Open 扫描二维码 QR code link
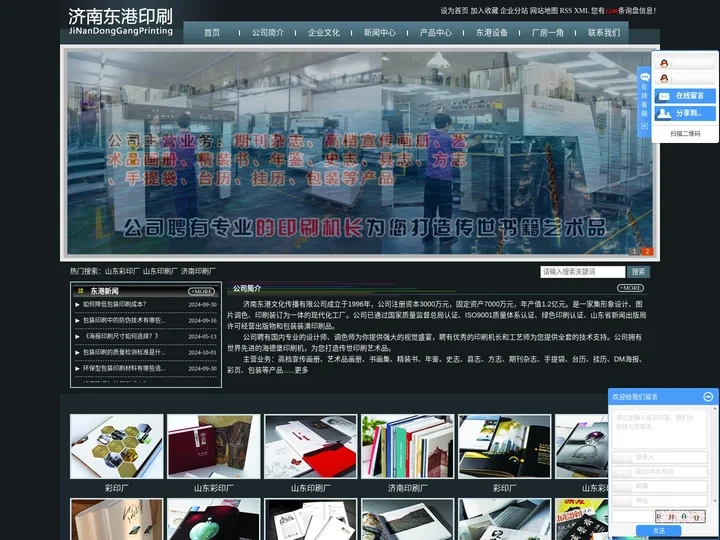This screenshot has width=720, height=540. pos(685,134)
